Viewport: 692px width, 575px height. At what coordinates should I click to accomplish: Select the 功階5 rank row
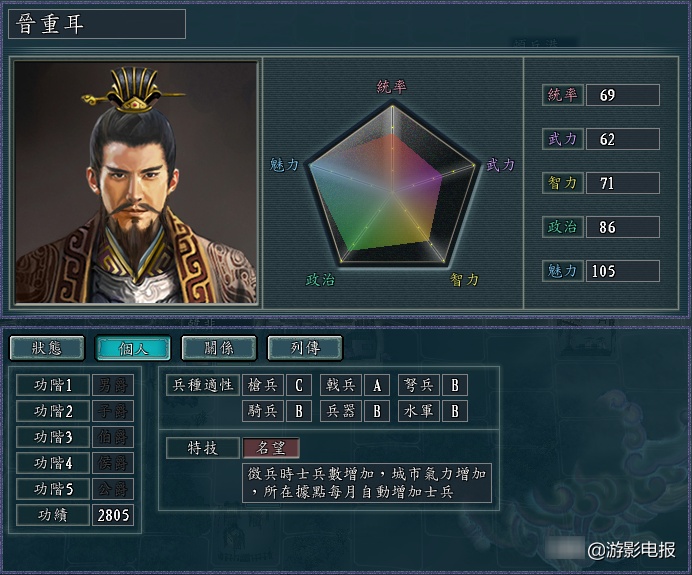[75, 489]
